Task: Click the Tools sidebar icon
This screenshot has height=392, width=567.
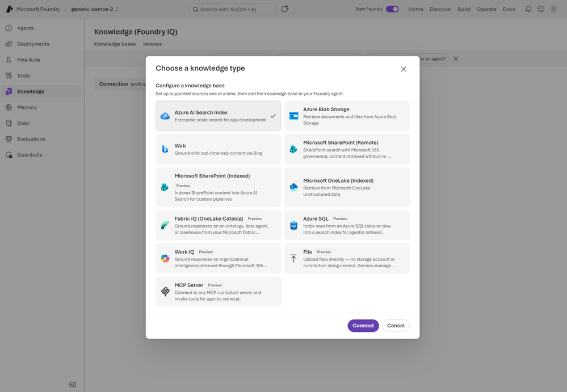Action: click(x=9, y=76)
